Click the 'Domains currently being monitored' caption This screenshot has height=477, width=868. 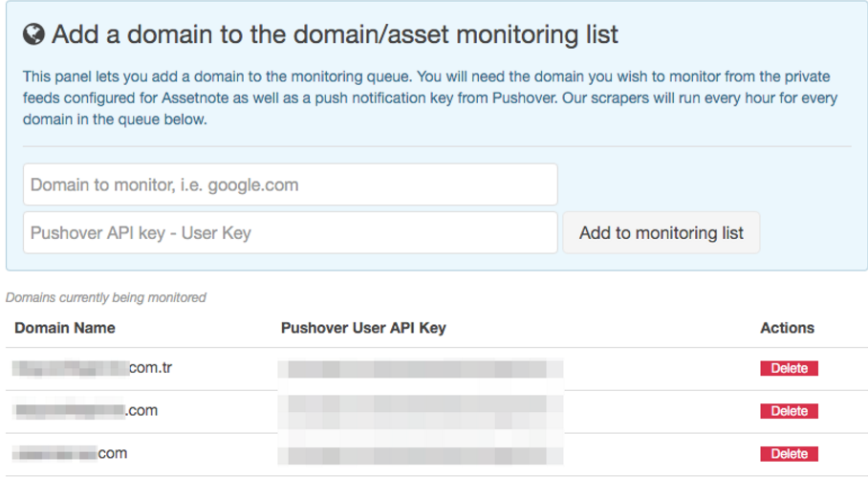(x=106, y=297)
